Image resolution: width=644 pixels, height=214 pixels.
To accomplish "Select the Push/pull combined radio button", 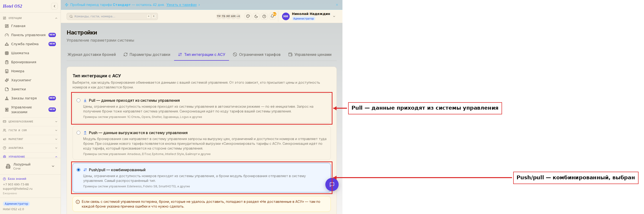I will pos(78,170).
